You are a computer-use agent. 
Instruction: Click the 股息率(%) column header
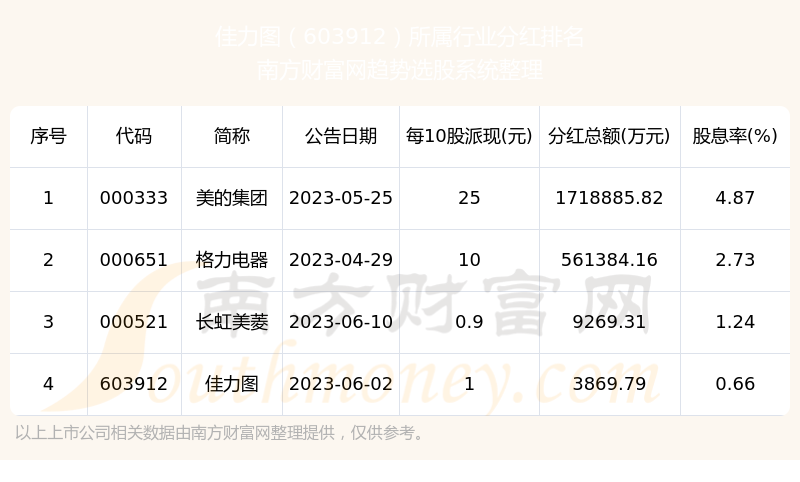click(735, 136)
